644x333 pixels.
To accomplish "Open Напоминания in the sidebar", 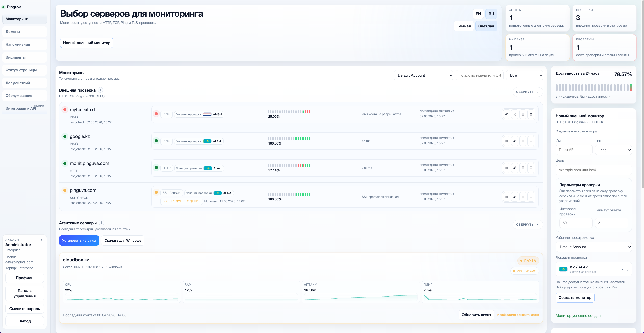I will (x=24, y=44).
